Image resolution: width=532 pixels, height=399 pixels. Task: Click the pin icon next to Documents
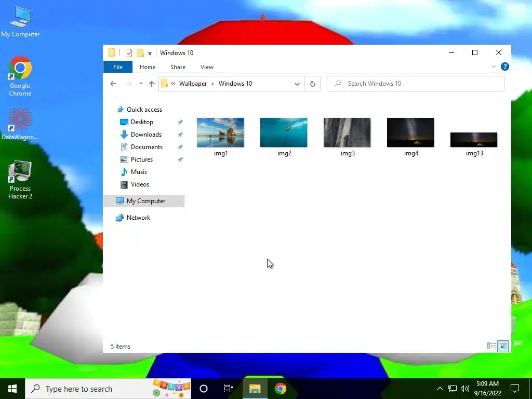point(180,147)
